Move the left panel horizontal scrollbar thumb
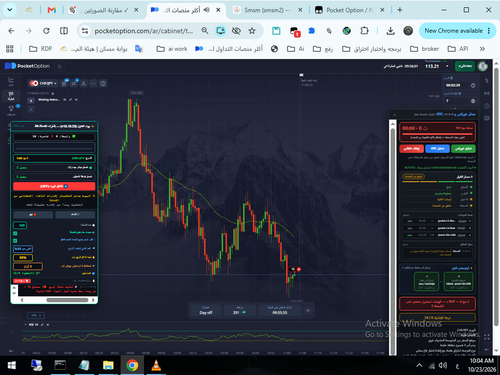The width and height of the screenshot is (500, 375). 67,300
